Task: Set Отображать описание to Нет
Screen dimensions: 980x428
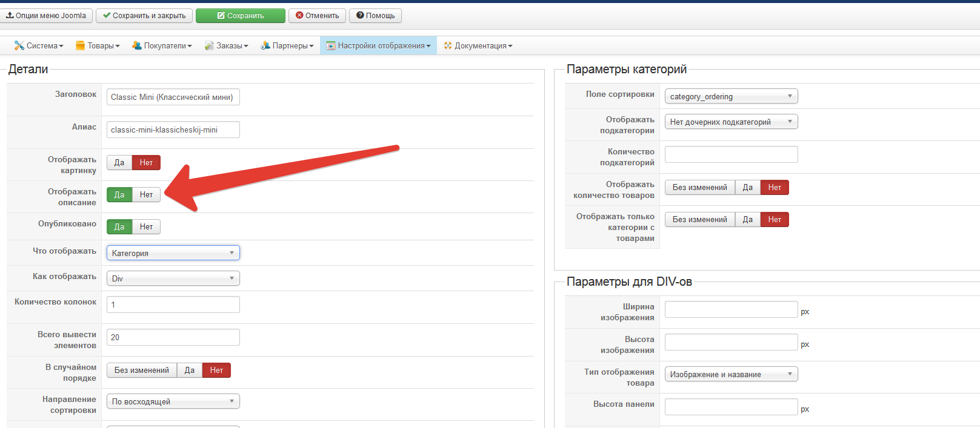Action: pos(146,194)
